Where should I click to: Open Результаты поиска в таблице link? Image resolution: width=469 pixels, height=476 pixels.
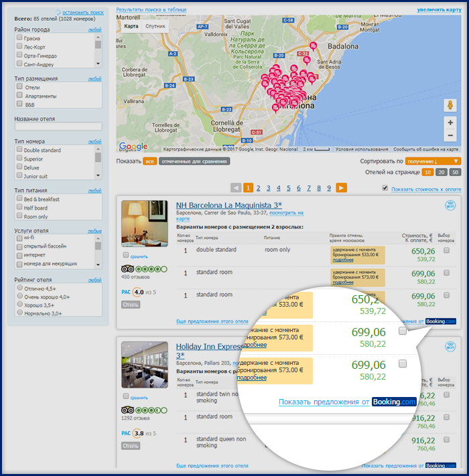tap(151, 10)
